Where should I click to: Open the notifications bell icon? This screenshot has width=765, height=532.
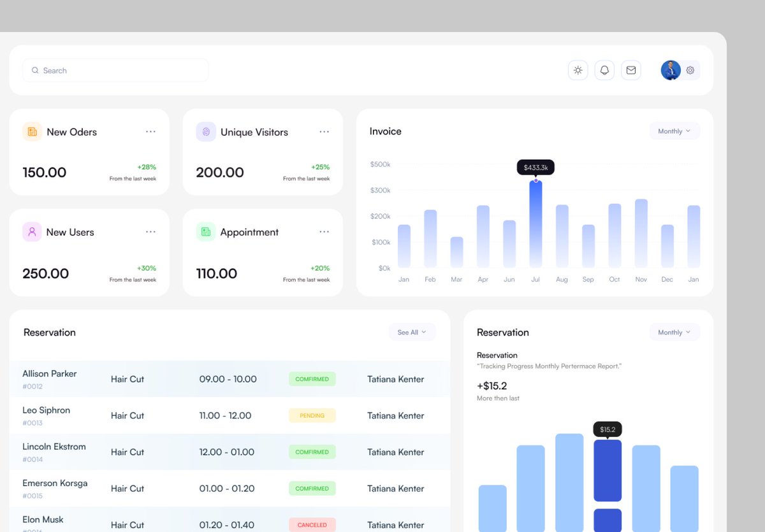pos(604,70)
